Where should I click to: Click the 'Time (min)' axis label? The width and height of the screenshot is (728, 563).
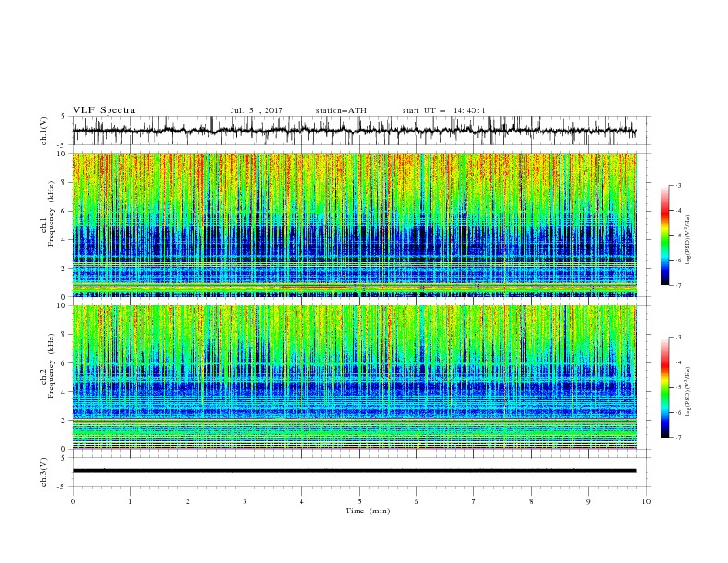pos(368,511)
